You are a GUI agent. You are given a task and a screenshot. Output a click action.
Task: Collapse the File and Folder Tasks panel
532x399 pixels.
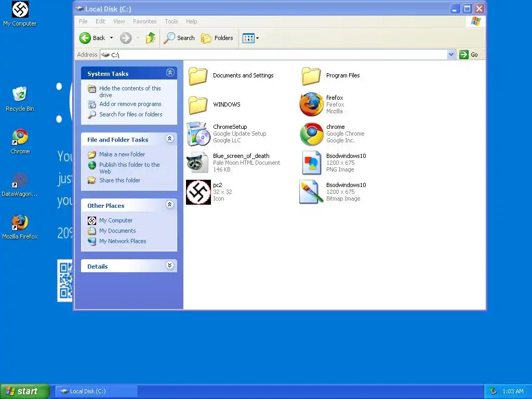tap(170, 138)
